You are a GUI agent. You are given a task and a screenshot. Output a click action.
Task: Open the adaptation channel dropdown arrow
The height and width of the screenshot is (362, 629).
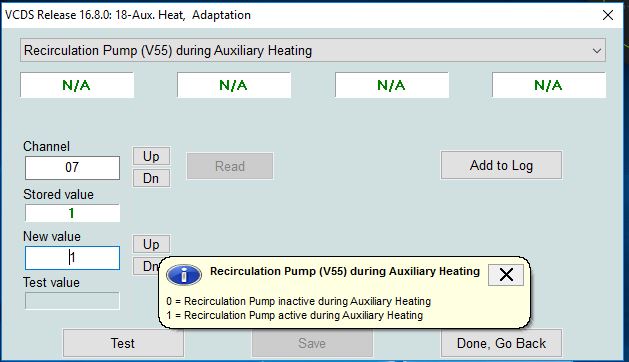pyautogui.click(x=597, y=51)
